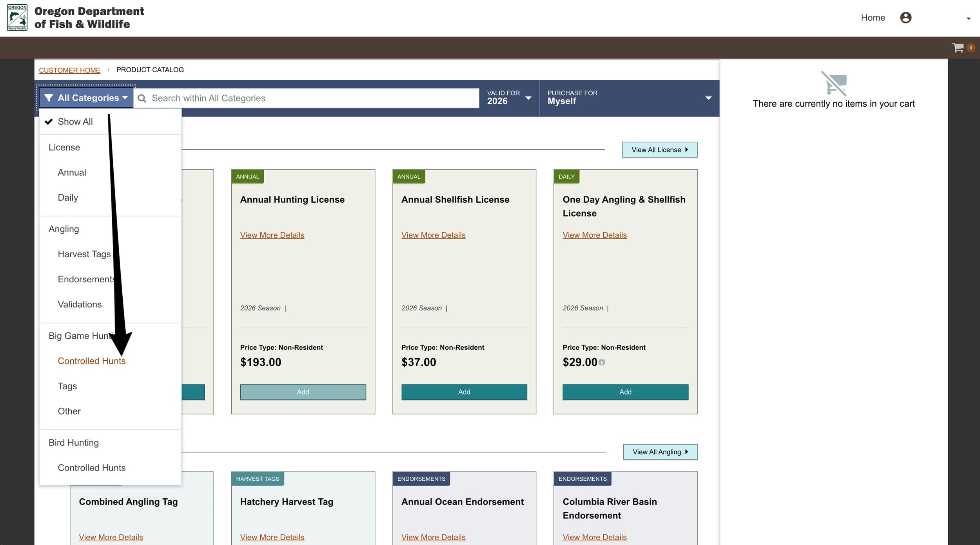Click the DAILY badge on Angling card
Screen dimensions: 980x545
click(x=566, y=177)
